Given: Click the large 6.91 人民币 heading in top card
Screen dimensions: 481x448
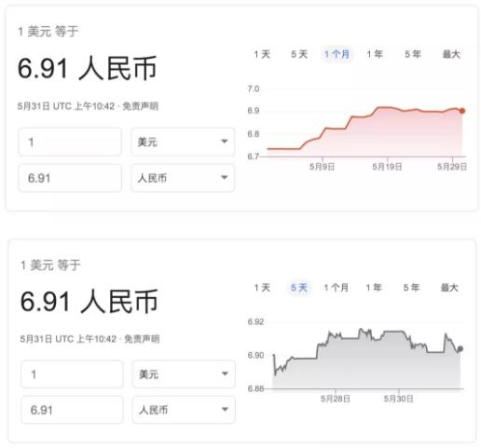Looking at the screenshot, I should (87, 68).
